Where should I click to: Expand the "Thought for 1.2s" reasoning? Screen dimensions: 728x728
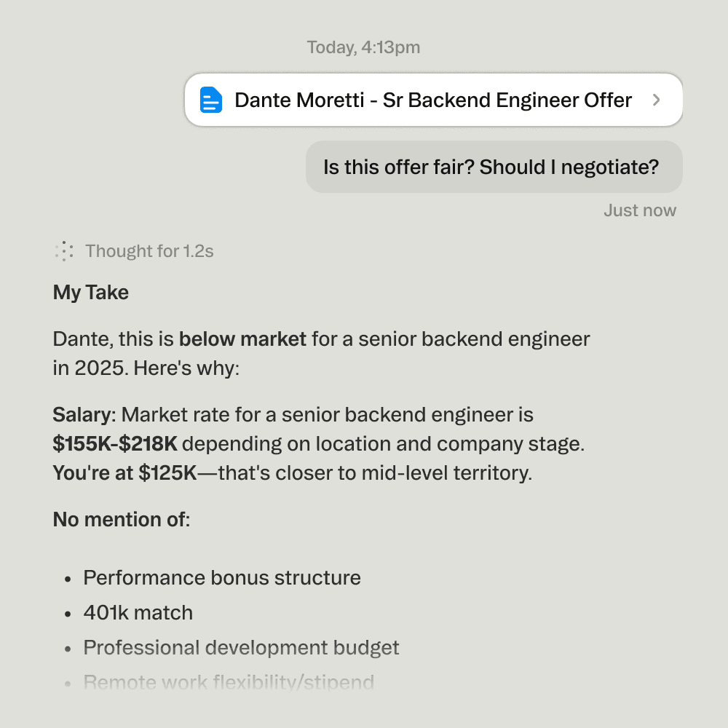coord(149,251)
